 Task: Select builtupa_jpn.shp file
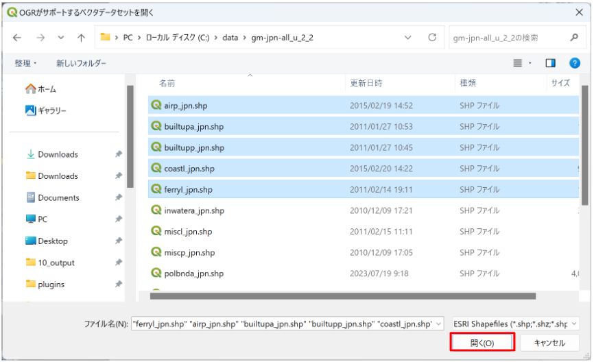363,127
